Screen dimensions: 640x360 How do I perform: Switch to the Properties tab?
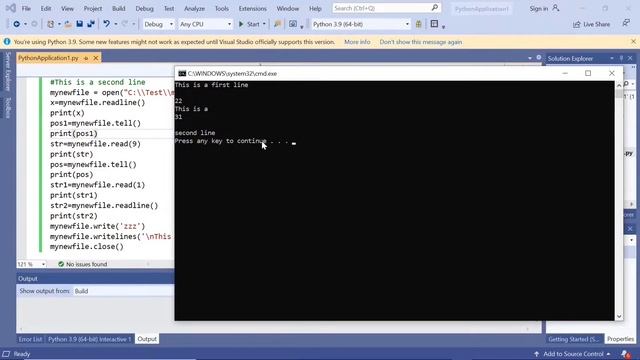coord(620,339)
